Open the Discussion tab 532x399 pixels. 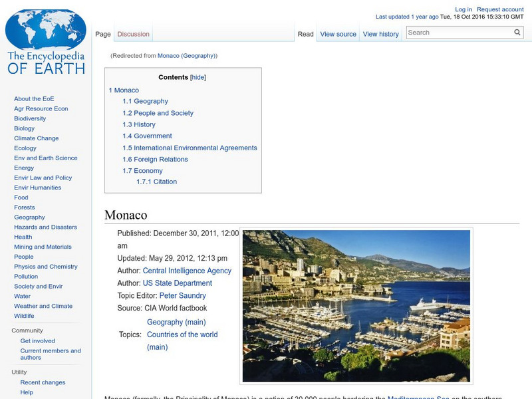pyautogui.click(x=134, y=34)
